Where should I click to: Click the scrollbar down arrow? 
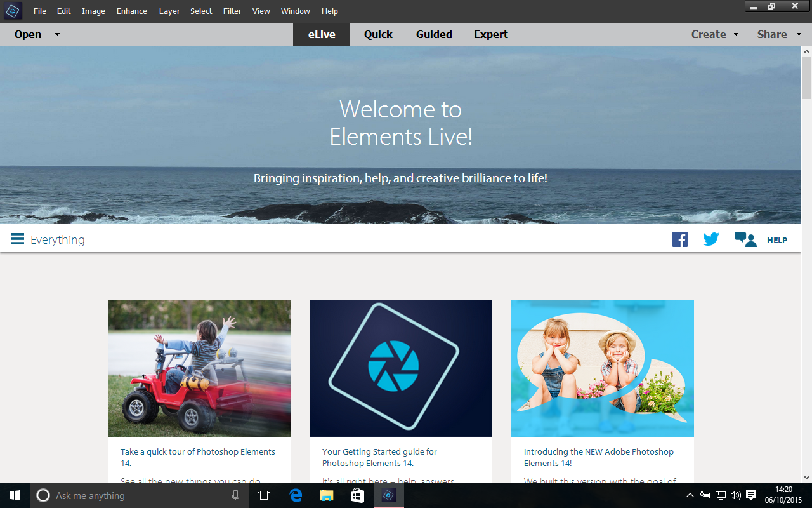click(806, 477)
